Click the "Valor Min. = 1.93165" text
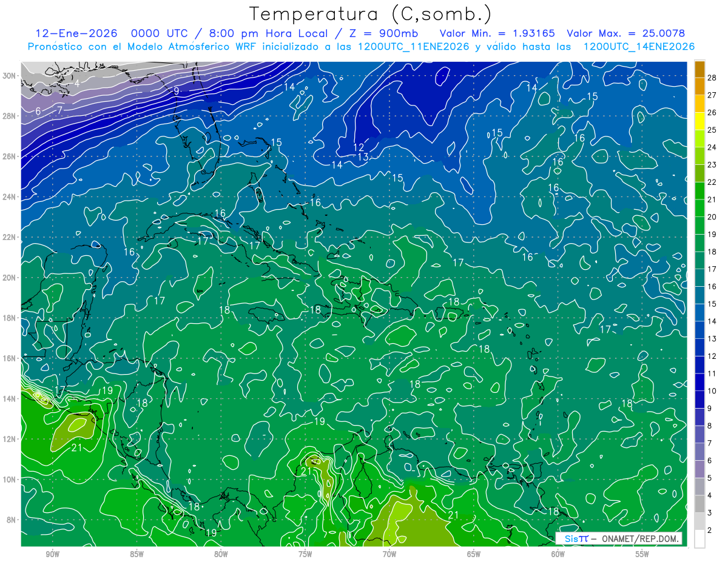 pyautogui.click(x=497, y=33)
